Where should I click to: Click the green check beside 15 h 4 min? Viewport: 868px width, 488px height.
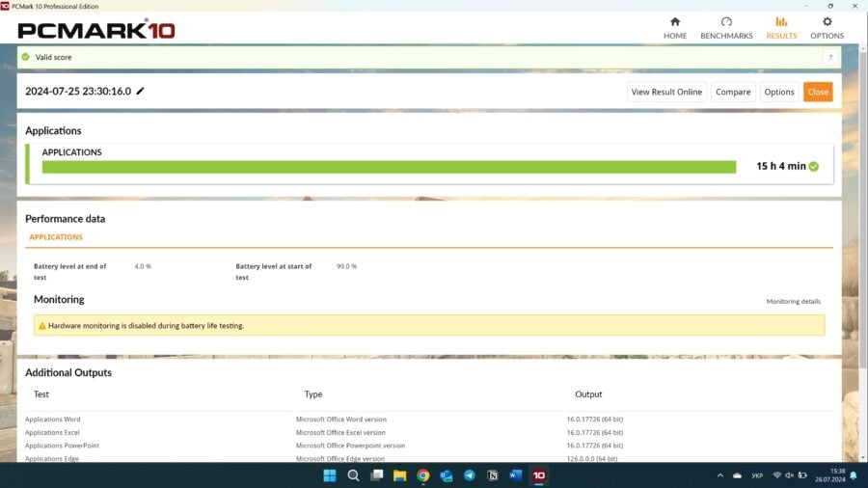pos(813,167)
